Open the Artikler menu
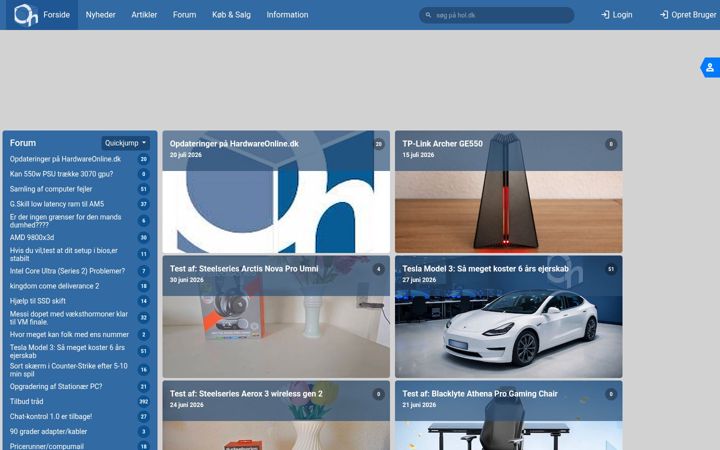 (144, 15)
